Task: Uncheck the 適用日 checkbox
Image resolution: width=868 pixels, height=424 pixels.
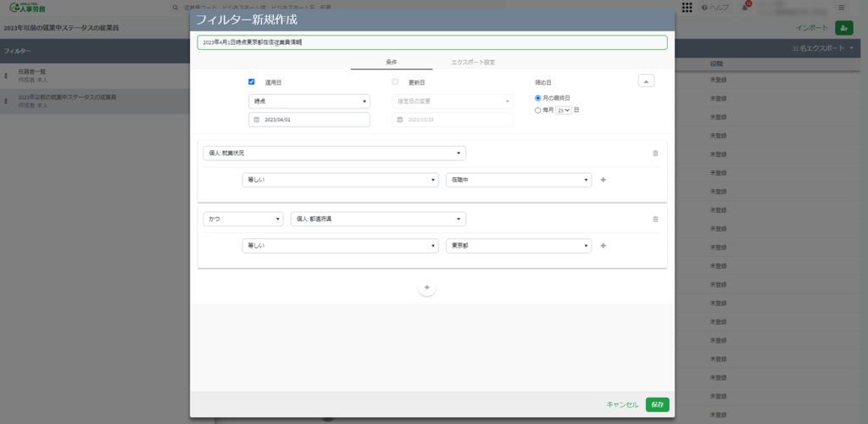Action: pyautogui.click(x=252, y=81)
